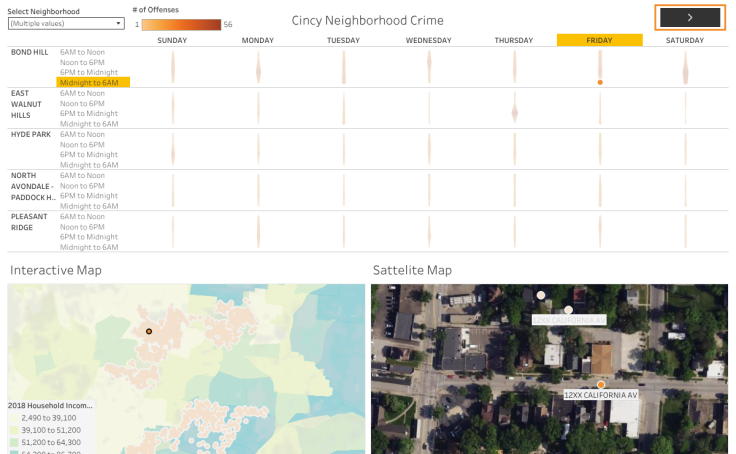Select the highlighted Midnight to 6AM row for Bond Hill

[x=93, y=83]
